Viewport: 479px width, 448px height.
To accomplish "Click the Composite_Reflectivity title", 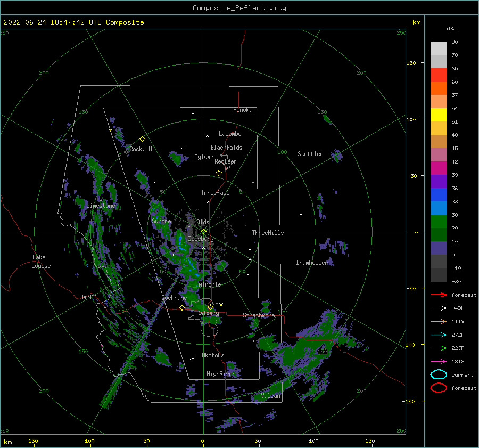I will coord(240,8).
